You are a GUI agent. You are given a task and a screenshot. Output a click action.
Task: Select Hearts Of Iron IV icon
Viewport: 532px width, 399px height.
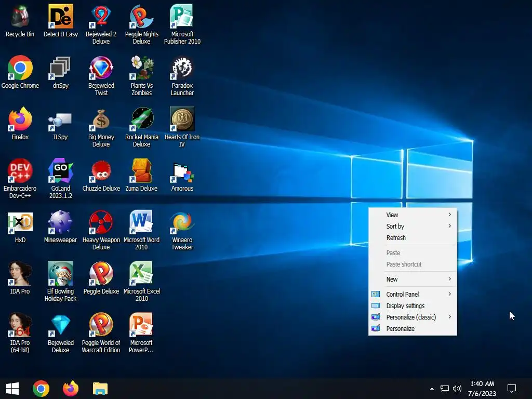pyautogui.click(x=182, y=127)
